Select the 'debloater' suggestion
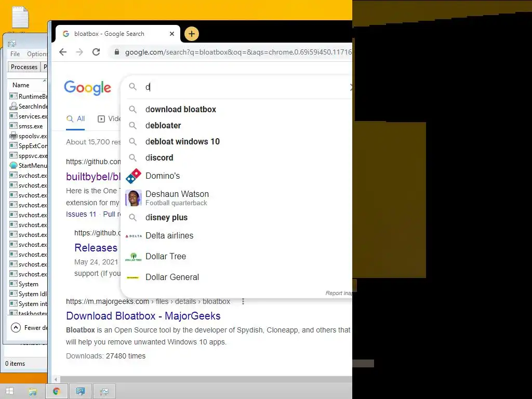Image resolution: width=532 pixels, height=399 pixels. coord(163,126)
